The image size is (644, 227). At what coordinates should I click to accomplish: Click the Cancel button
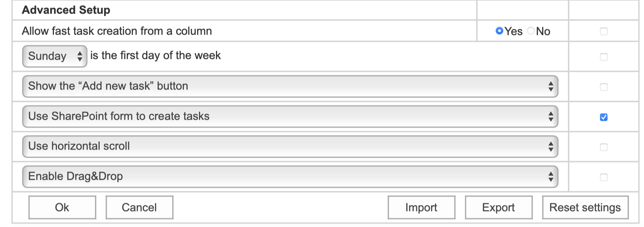(139, 207)
